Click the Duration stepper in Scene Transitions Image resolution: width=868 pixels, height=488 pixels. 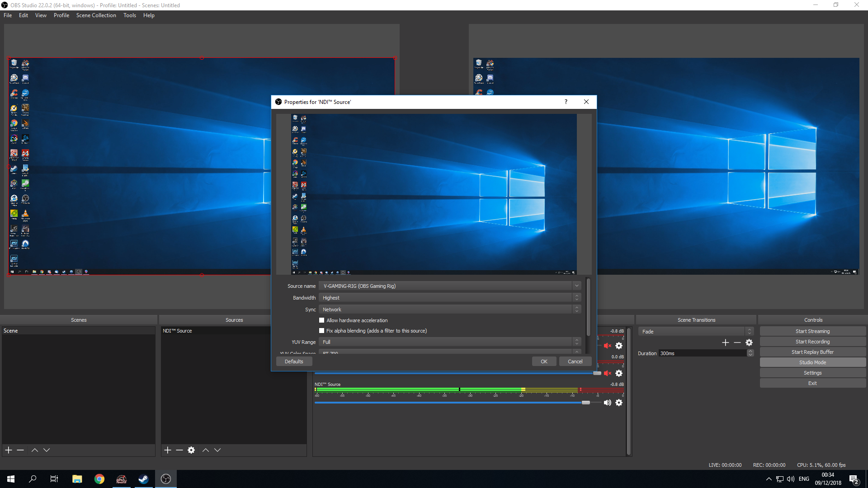coord(750,353)
